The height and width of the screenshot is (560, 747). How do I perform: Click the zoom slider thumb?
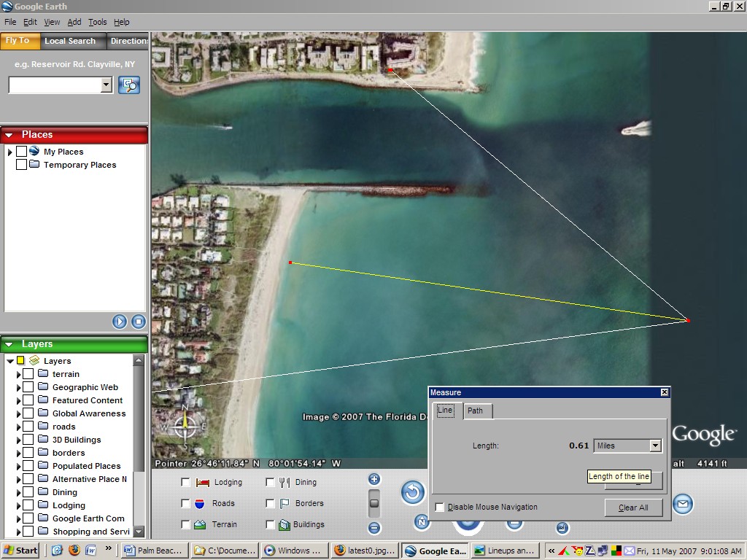[374, 503]
